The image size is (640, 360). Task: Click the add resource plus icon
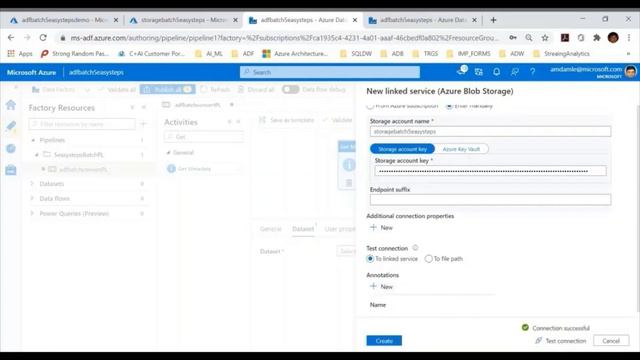[x=143, y=124]
